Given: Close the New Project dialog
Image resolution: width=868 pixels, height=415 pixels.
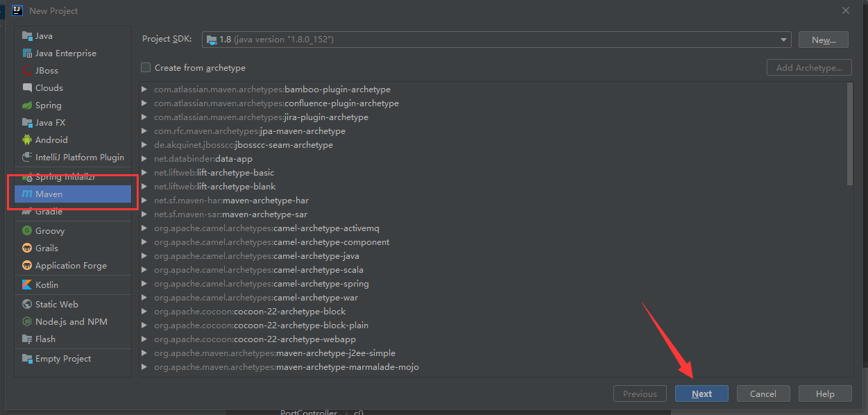Looking at the screenshot, I should point(845,10).
